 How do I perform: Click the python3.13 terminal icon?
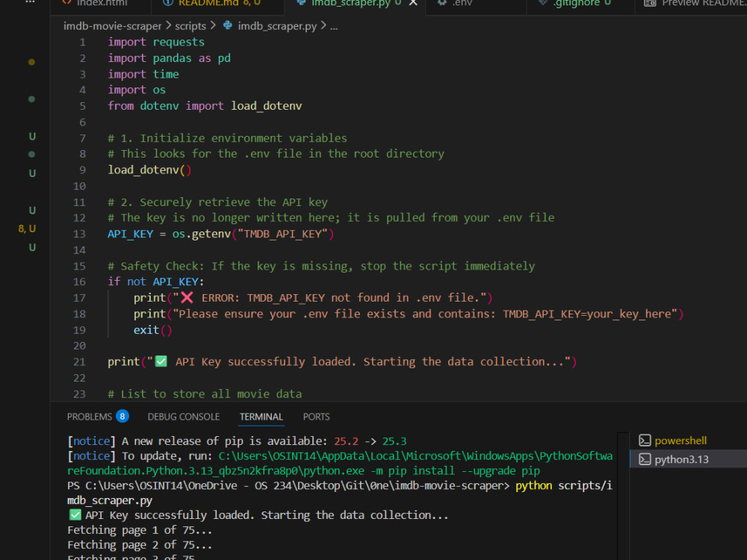pos(645,459)
